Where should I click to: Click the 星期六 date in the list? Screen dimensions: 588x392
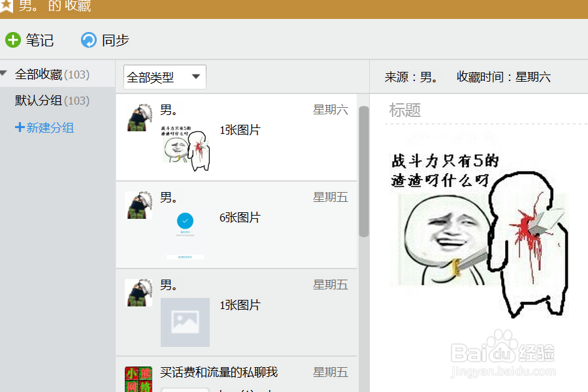pos(331,110)
